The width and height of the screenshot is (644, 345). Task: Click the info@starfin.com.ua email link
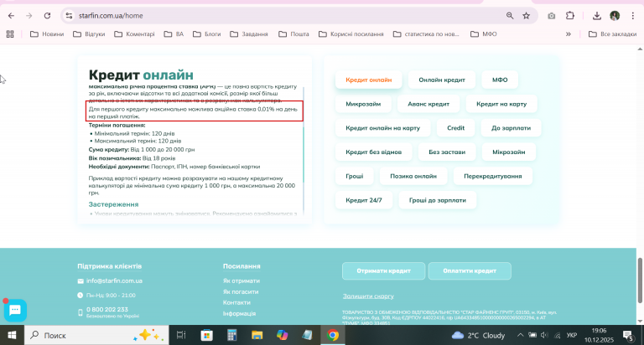coord(114,281)
